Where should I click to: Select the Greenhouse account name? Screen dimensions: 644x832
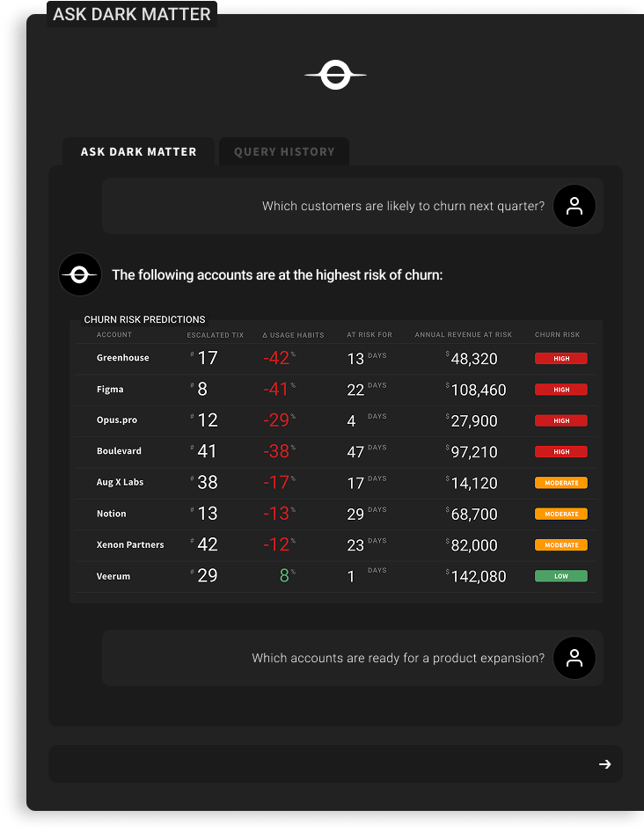pyautogui.click(x=122, y=358)
